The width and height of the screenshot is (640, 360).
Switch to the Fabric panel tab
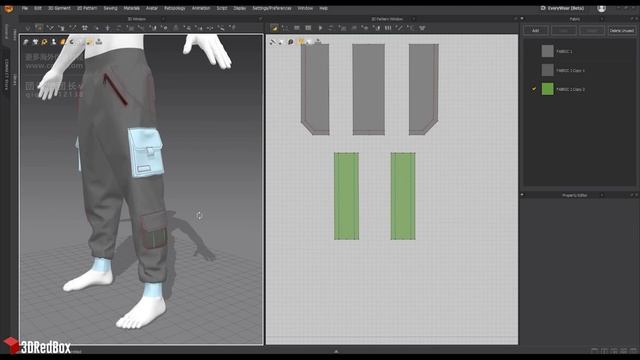(575, 19)
